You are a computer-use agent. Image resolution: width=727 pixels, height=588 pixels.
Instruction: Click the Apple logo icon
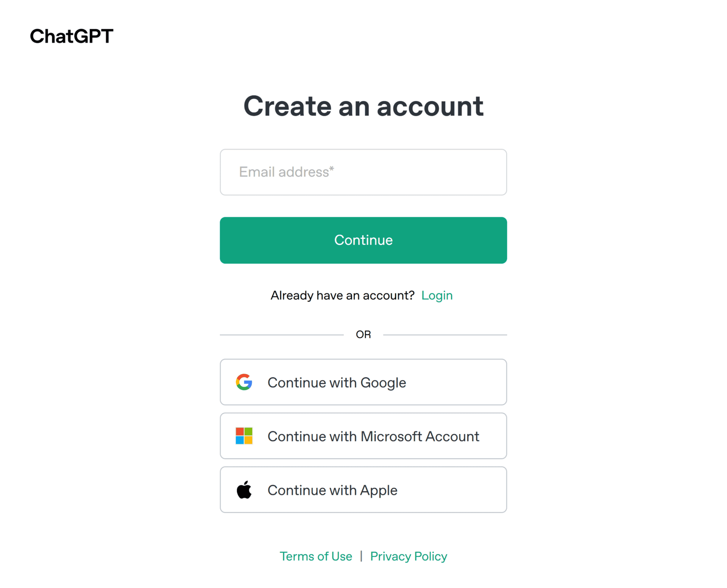pos(244,490)
